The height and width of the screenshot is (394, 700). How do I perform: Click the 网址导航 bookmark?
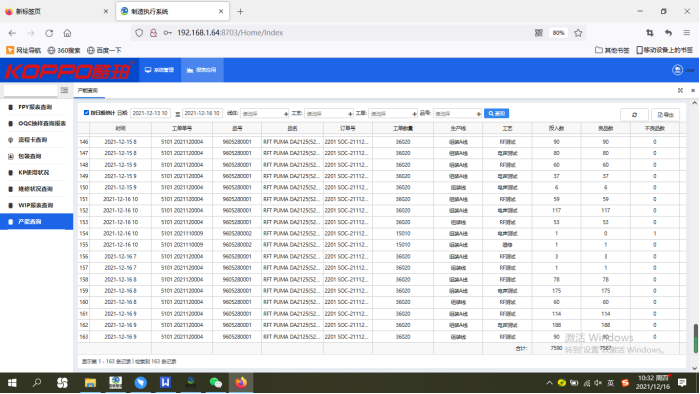pos(24,50)
